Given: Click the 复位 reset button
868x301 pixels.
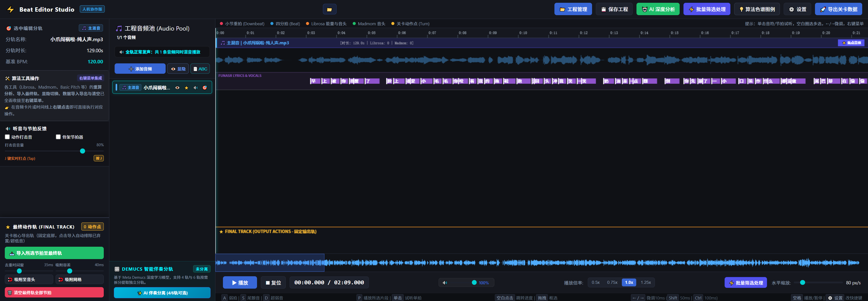Looking at the screenshot, I should 273,283.
